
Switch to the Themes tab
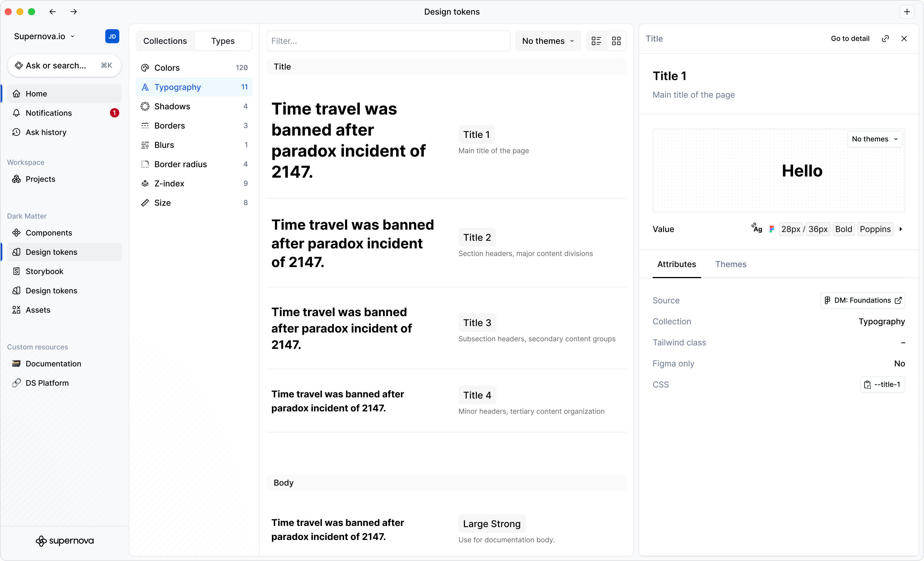coord(730,264)
